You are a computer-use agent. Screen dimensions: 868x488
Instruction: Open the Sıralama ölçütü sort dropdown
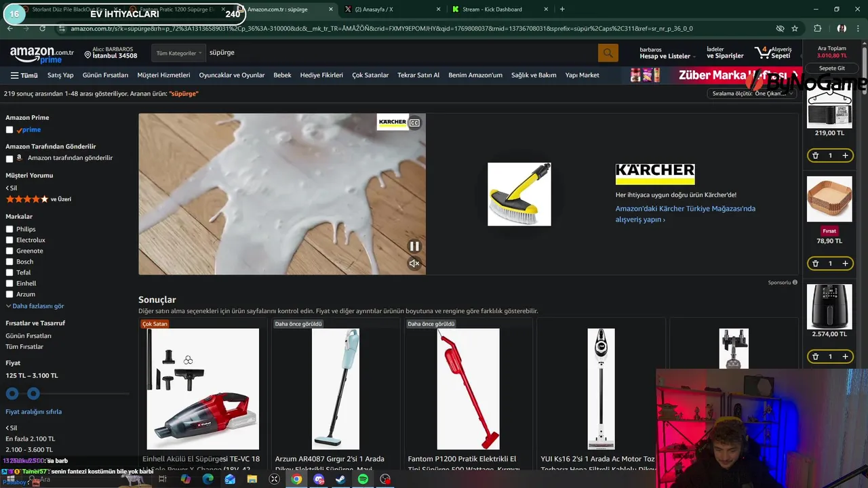tap(751, 94)
